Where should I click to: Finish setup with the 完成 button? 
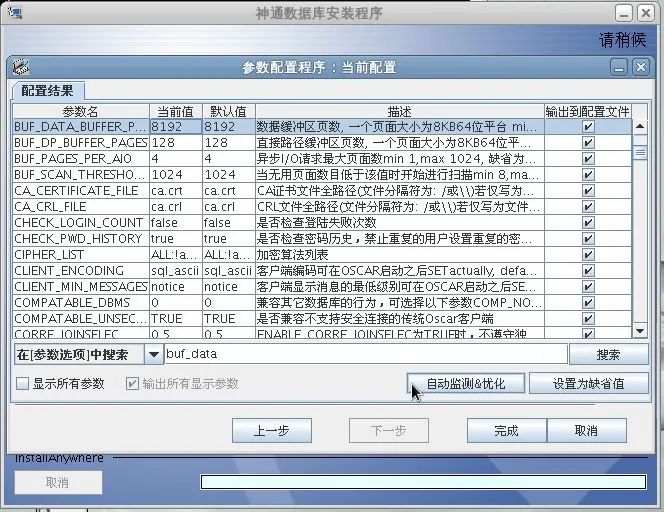[x=506, y=431]
